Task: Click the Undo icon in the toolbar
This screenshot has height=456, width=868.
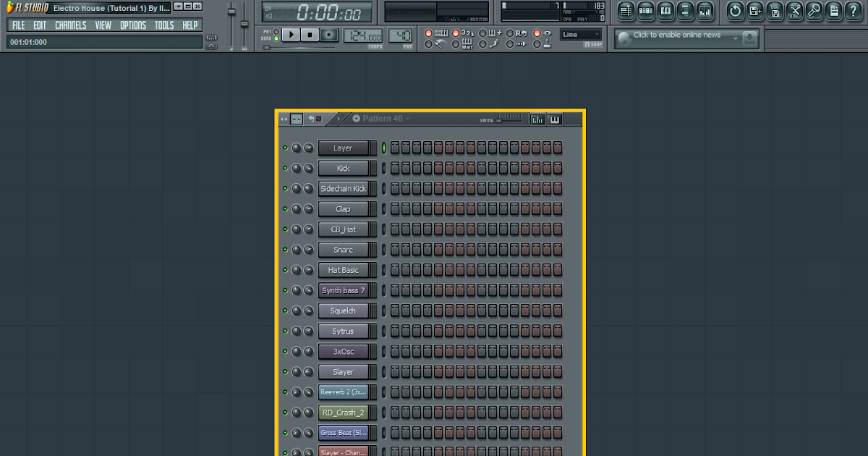Action: tap(734, 11)
